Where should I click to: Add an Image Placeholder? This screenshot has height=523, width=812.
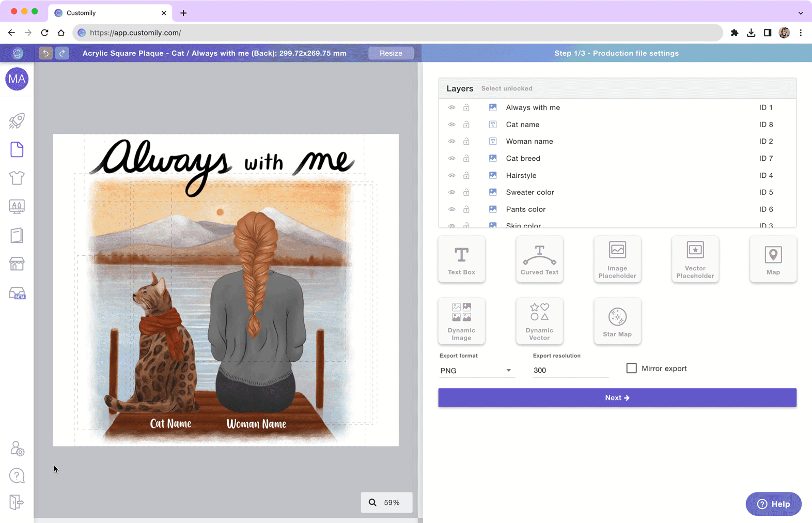pyautogui.click(x=617, y=259)
